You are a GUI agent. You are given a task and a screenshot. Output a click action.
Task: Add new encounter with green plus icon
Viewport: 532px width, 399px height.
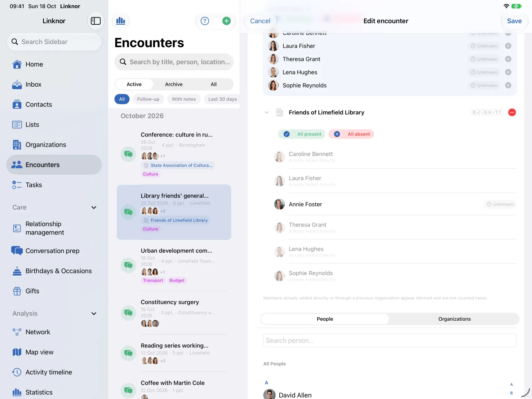coord(226,21)
